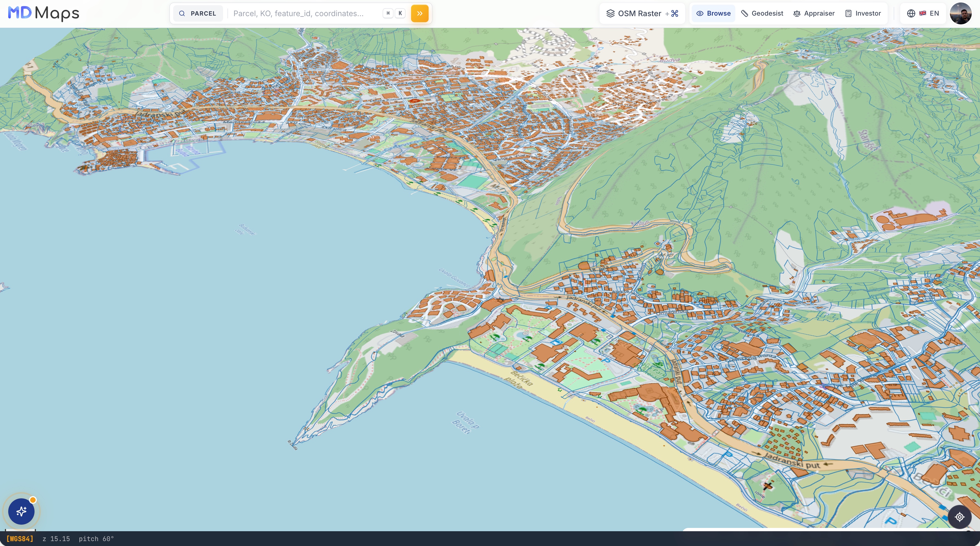Switch to Investor mode
980x546 pixels.
(863, 13)
